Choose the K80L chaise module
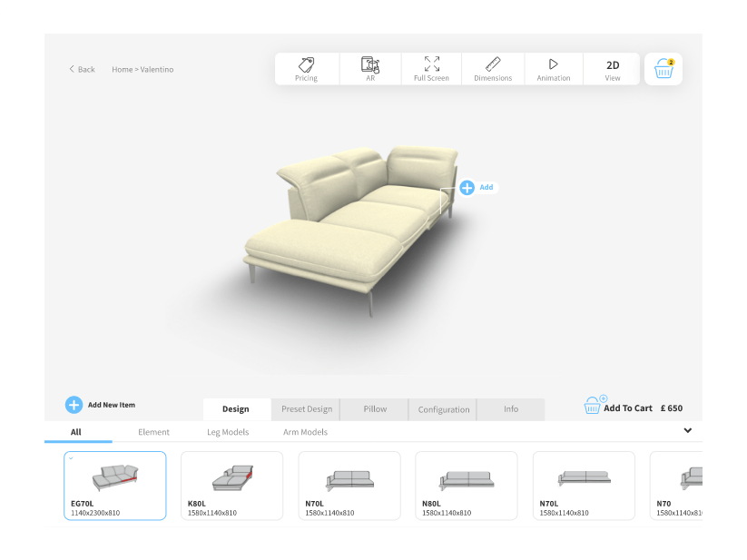The height and width of the screenshot is (560, 747). 231,486
